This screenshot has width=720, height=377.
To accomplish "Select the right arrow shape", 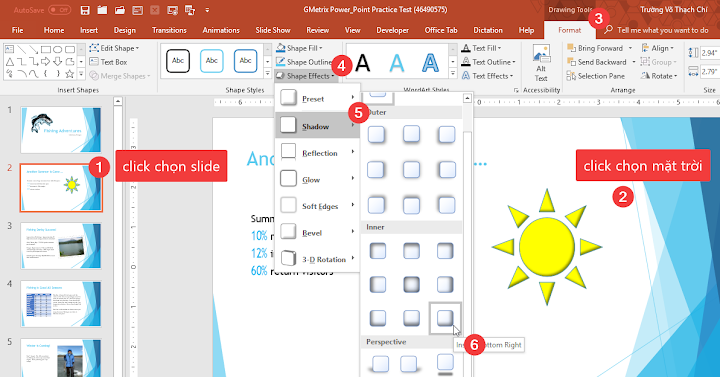I will tap(45, 62).
